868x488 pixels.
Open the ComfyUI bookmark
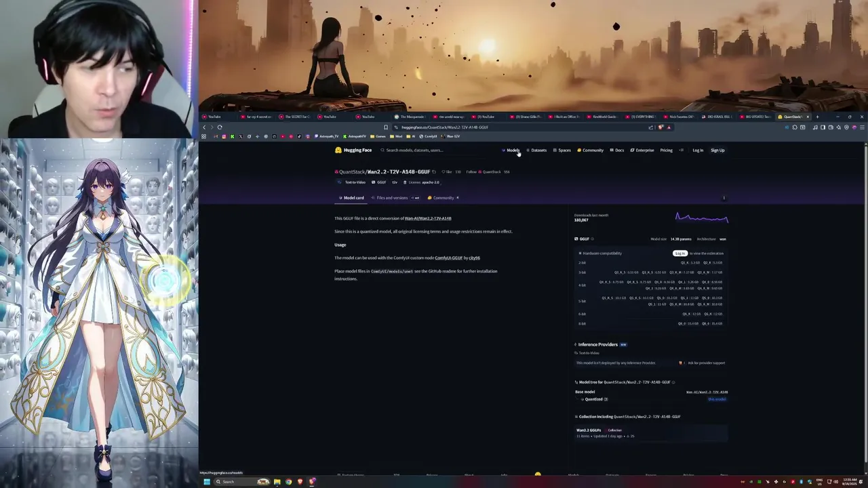click(429, 136)
